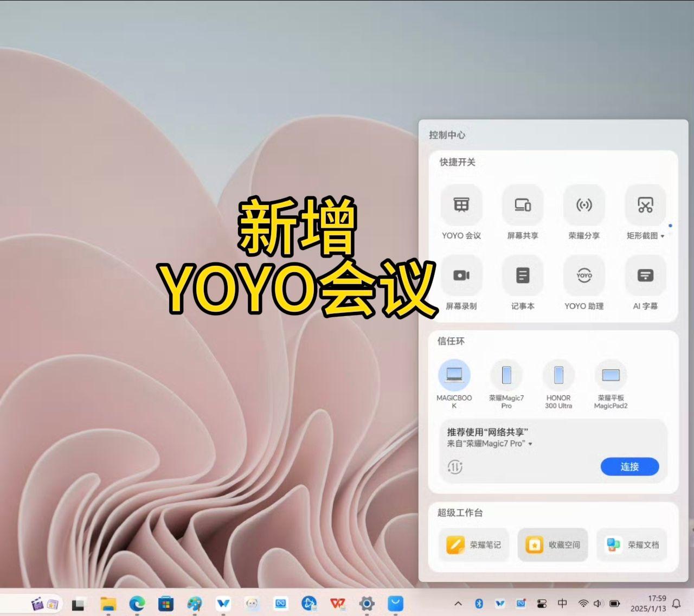Open WPS Office from taskbar

[338, 604]
